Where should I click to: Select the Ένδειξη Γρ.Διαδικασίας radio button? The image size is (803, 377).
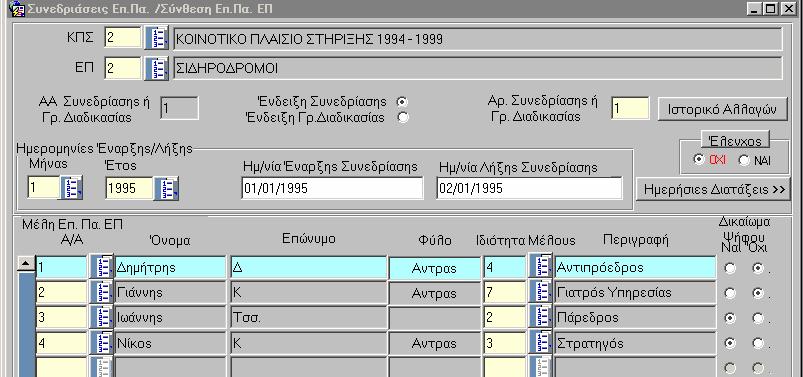coord(403,118)
